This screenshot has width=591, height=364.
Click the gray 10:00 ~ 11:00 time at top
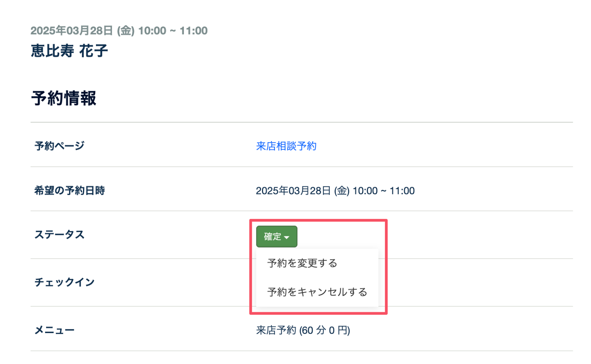(173, 31)
